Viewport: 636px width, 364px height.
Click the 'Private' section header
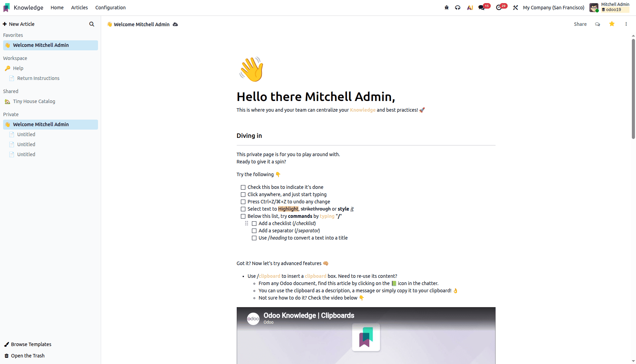pyautogui.click(x=11, y=114)
